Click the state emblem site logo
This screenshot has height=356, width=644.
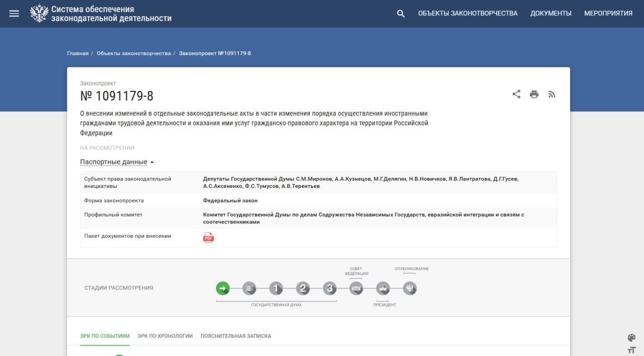[39, 14]
